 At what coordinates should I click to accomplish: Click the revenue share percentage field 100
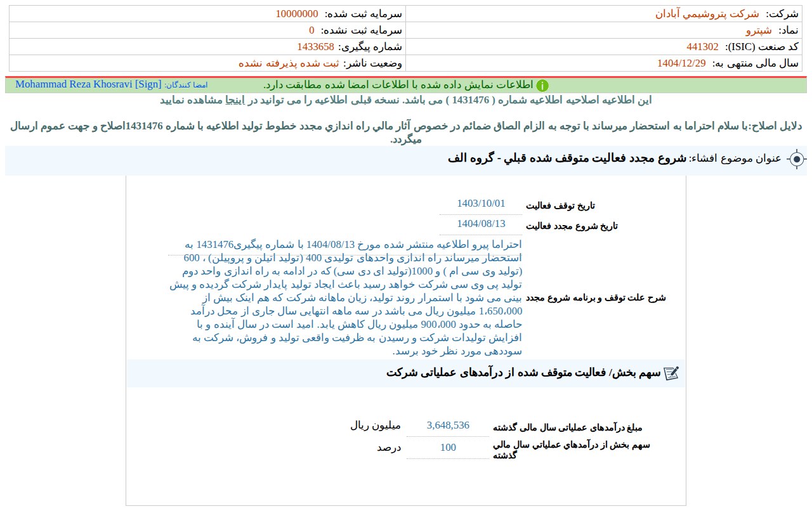click(448, 448)
